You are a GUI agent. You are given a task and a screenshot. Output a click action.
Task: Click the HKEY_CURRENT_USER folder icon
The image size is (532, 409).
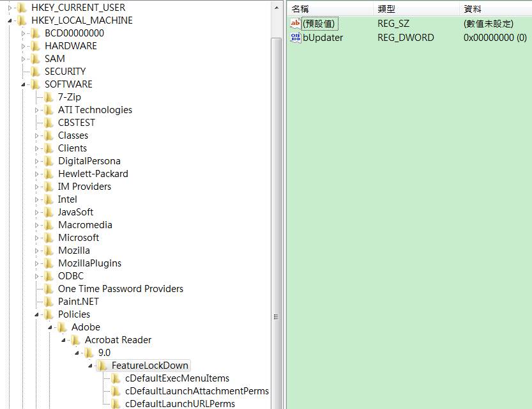click(x=22, y=7)
